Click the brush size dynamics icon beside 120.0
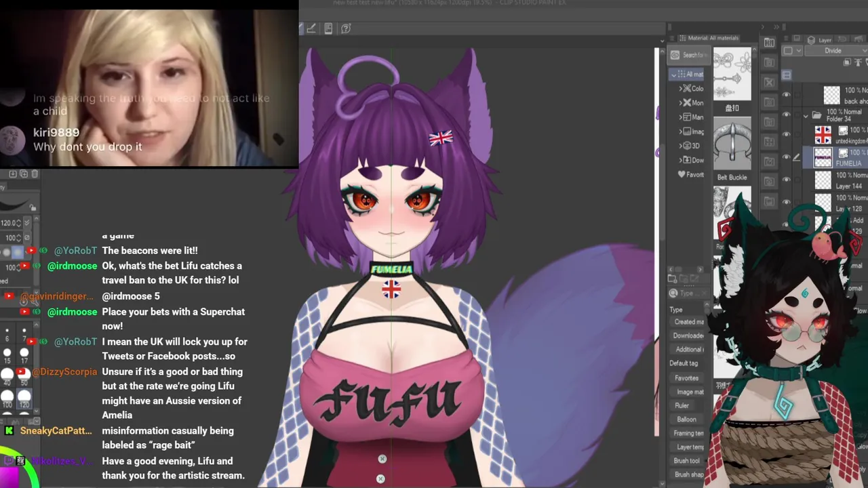Screen dimensions: 868x488 (27, 222)
